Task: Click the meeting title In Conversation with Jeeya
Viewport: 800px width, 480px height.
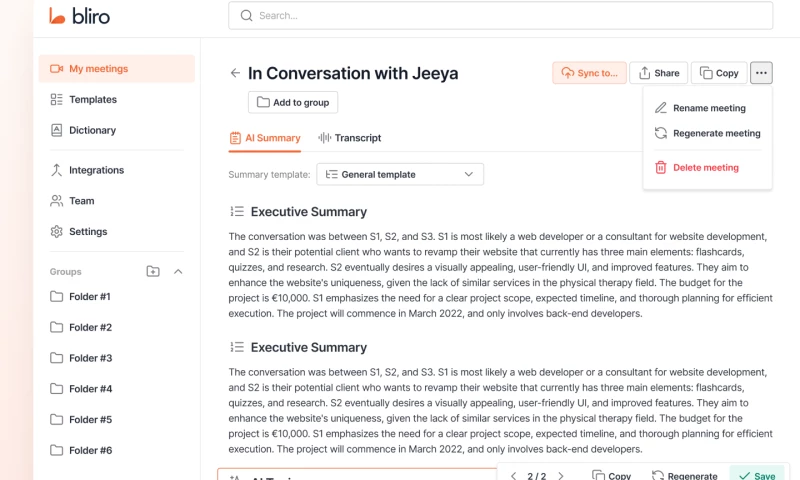Action: pos(353,73)
